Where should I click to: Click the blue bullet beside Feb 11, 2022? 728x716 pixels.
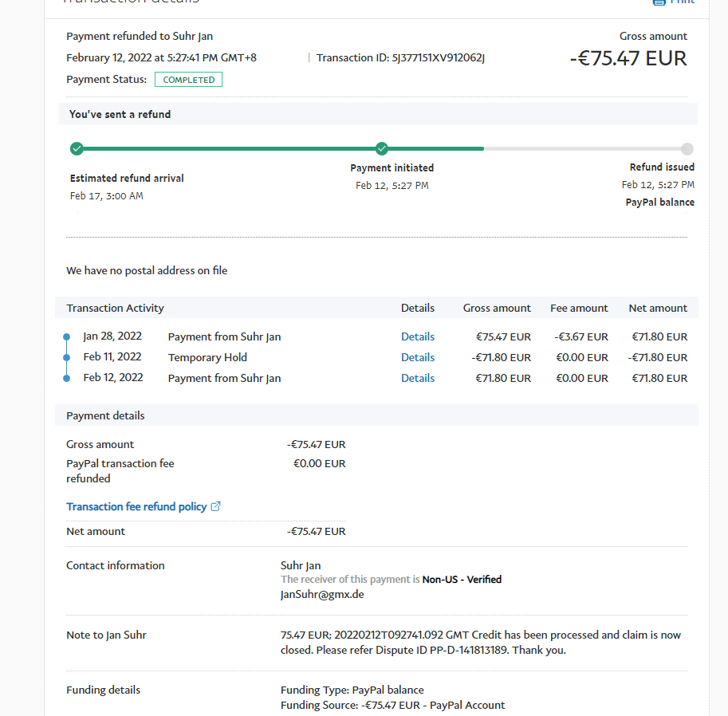tap(66, 358)
